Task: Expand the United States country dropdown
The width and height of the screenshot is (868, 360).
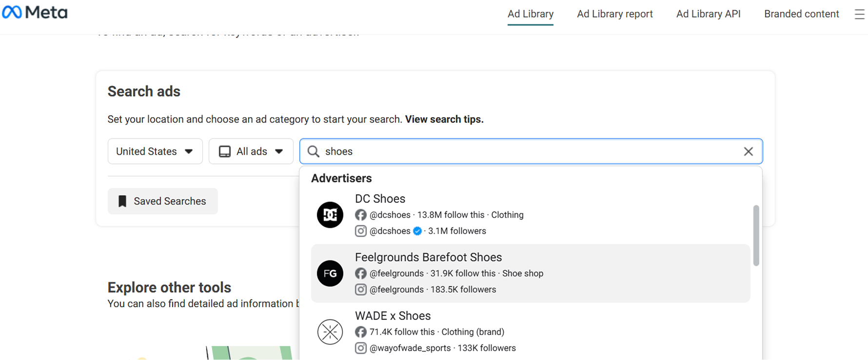Action: 155,152
